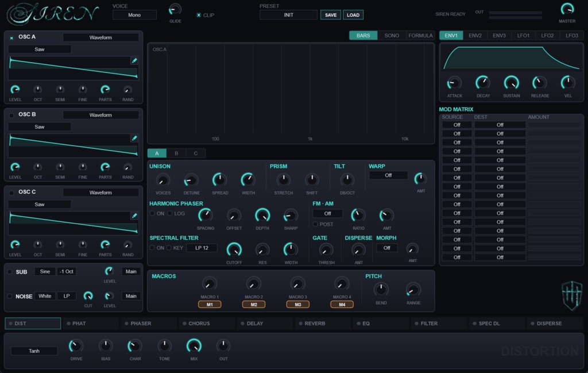Image resolution: width=588 pixels, height=373 pixels.
Task: Click the Spectral Filter CUTOFF knob
Action: pyautogui.click(x=234, y=250)
